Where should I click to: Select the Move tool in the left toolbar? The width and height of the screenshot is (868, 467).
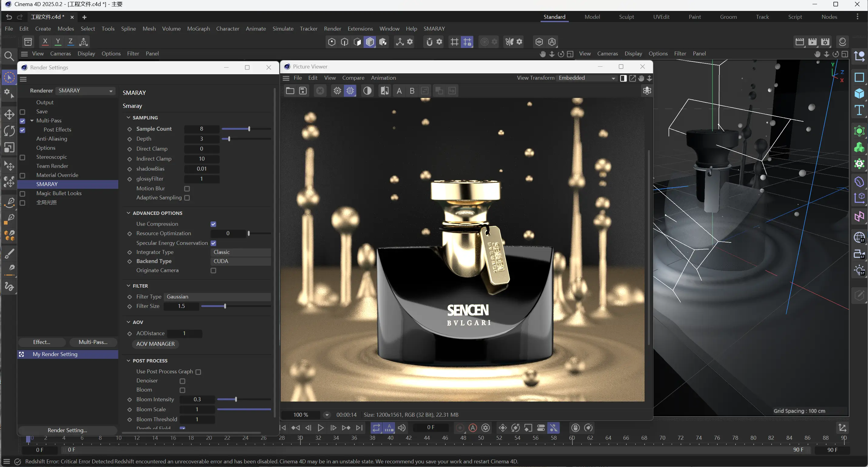9,115
